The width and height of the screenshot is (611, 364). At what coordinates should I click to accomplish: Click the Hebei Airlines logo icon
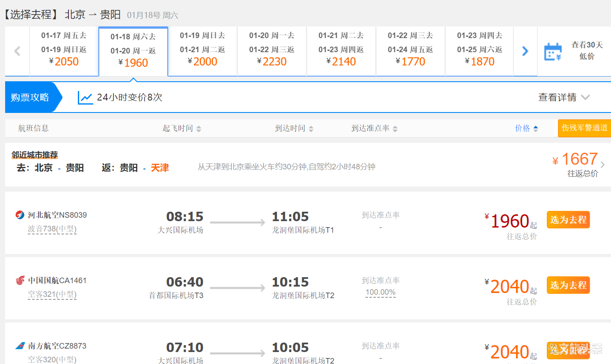click(20, 215)
